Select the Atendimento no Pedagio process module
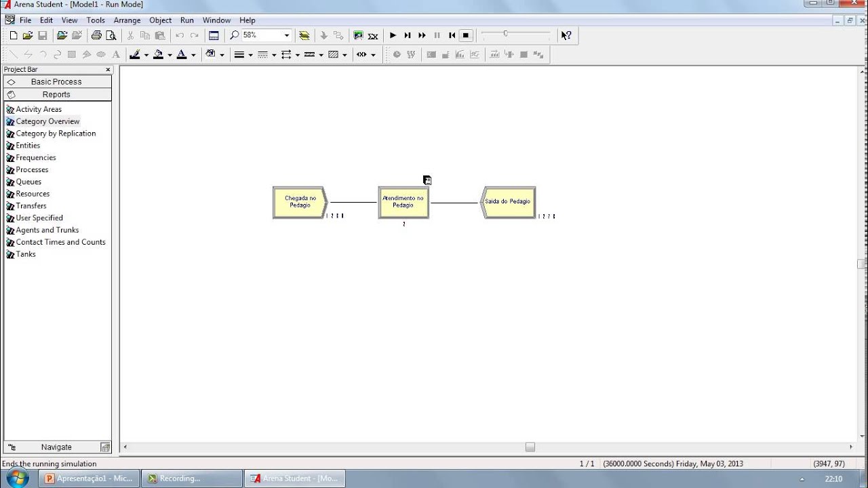The height and width of the screenshot is (488, 868). (403, 203)
